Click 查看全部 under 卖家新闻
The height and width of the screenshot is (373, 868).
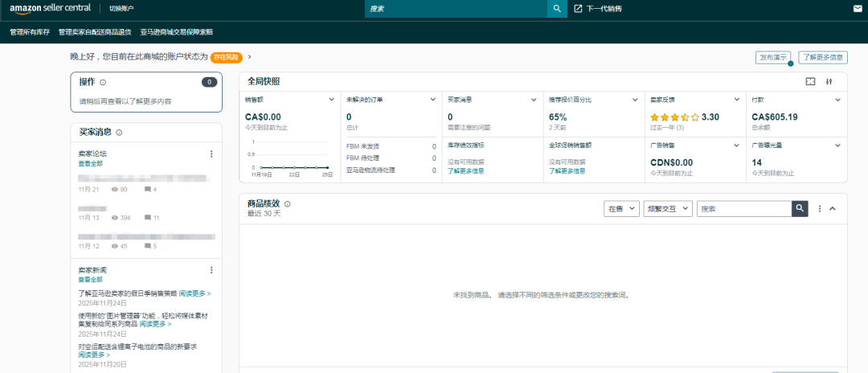(x=90, y=280)
